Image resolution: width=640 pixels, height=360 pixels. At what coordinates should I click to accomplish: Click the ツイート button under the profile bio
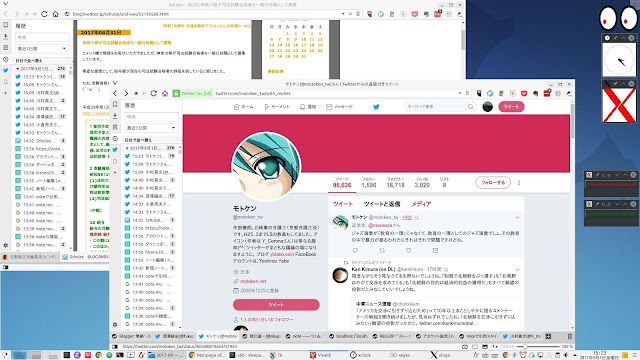276,305
